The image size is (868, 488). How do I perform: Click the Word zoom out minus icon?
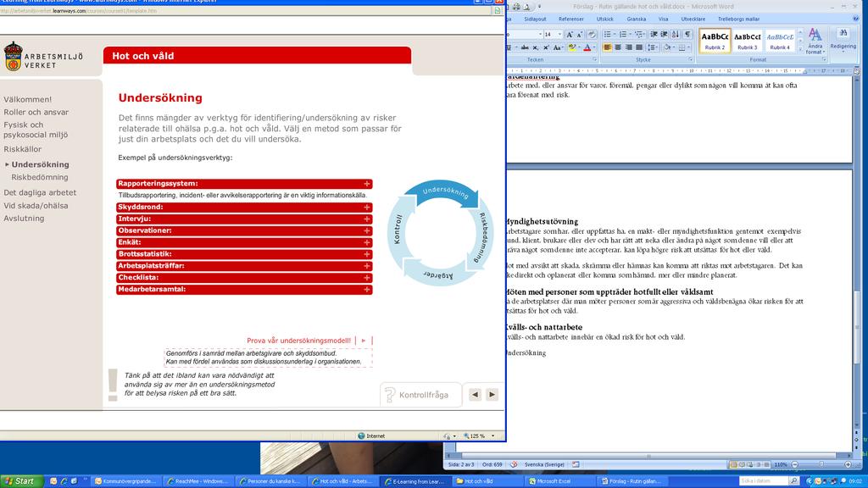click(x=795, y=465)
